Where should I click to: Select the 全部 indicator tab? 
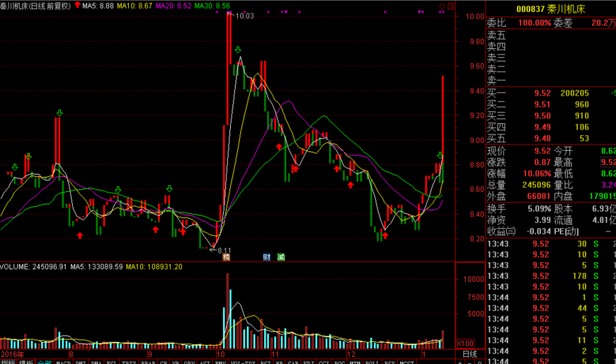tap(45, 362)
